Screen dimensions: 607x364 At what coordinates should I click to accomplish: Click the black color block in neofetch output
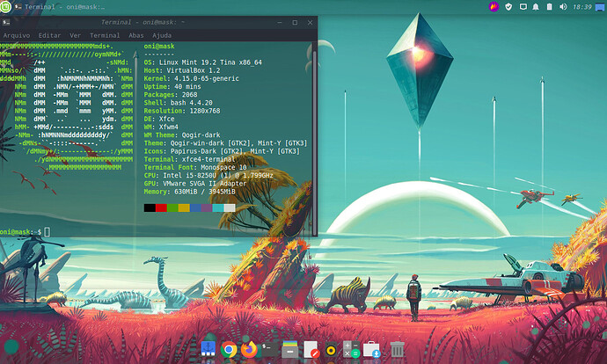click(x=150, y=207)
